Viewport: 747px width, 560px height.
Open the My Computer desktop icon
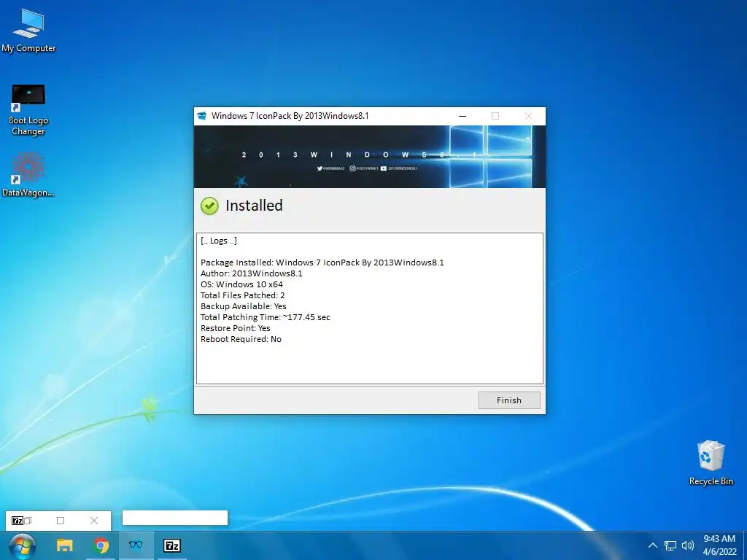(28, 31)
